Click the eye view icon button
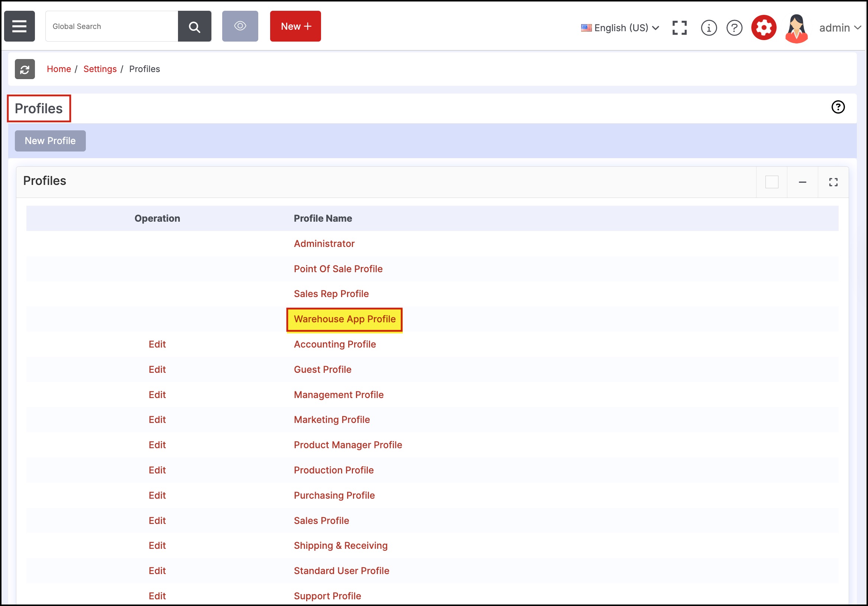Image resolution: width=868 pixels, height=606 pixels. [x=240, y=26]
